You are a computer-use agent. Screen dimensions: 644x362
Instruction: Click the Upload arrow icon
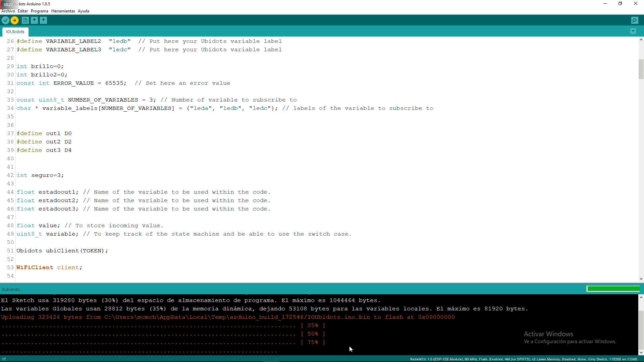click(15, 20)
